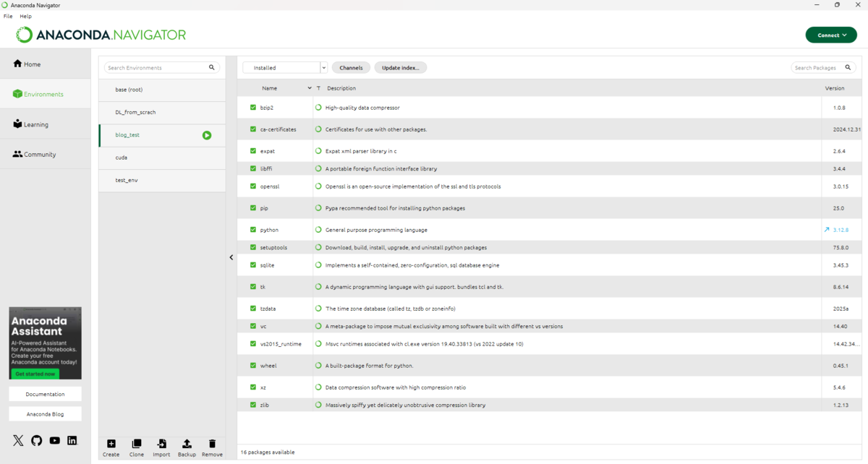868x464 pixels.
Task: Click the Import environment icon
Action: click(161, 444)
